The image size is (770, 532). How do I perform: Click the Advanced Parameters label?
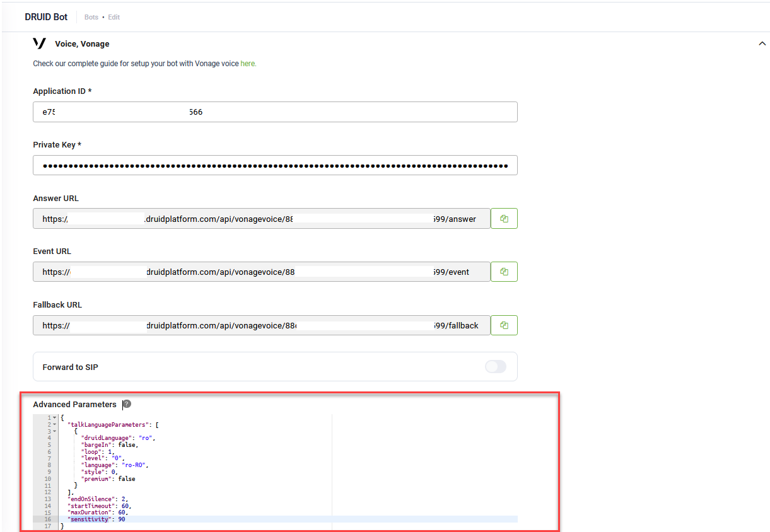[74, 404]
